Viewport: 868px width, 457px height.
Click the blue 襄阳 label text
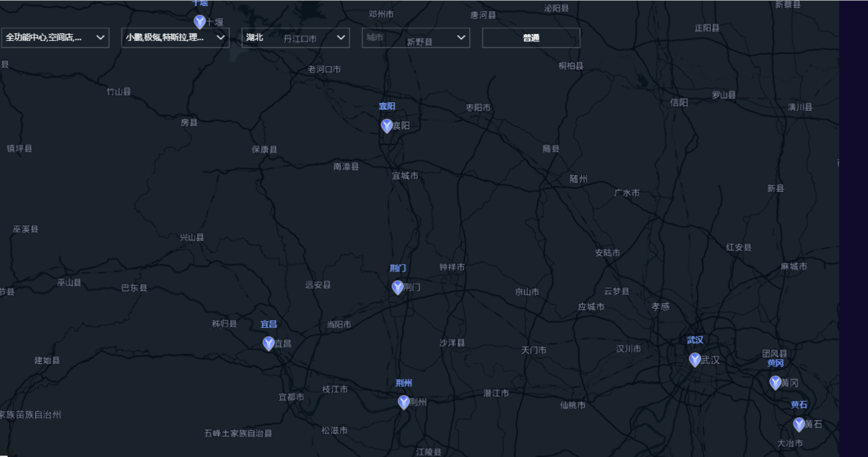pyautogui.click(x=387, y=106)
